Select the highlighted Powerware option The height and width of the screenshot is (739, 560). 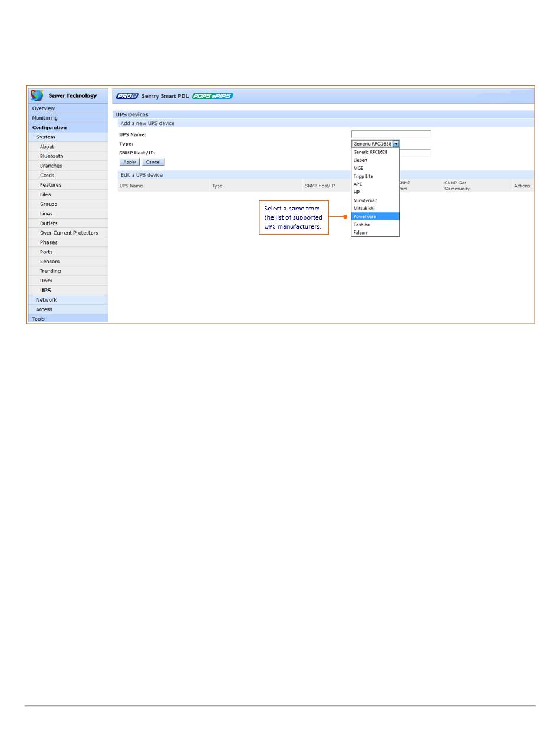pyautogui.click(x=375, y=216)
